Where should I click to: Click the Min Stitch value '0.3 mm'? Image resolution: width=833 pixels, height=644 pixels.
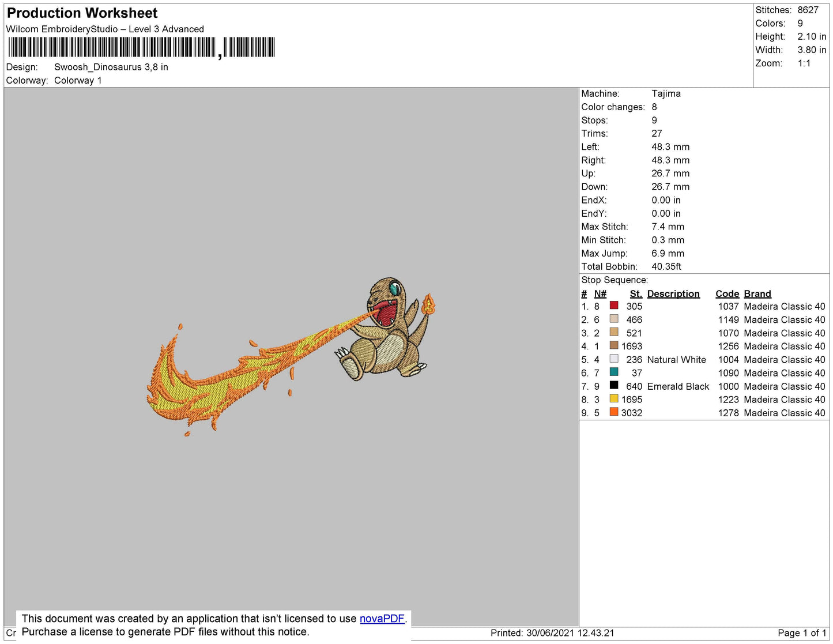click(x=668, y=240)
